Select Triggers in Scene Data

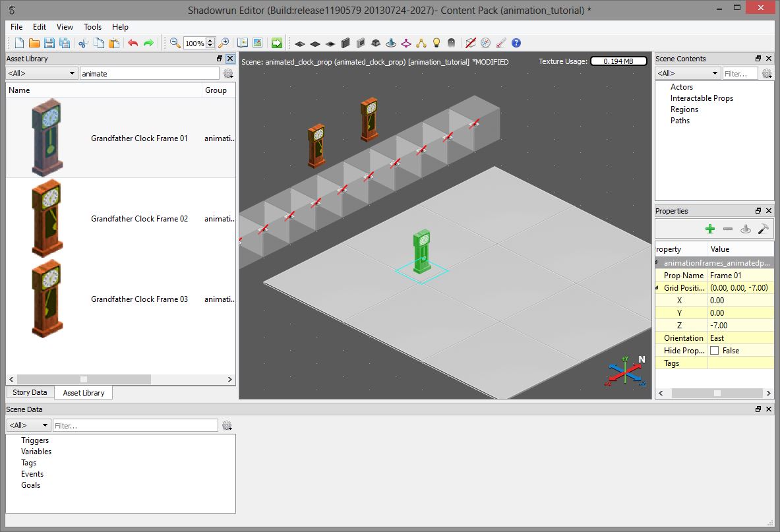35,440
